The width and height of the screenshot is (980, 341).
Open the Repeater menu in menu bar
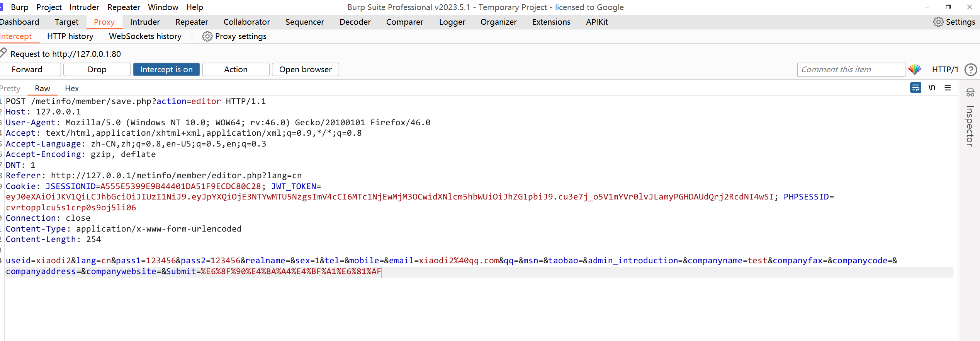pos(124,7)
